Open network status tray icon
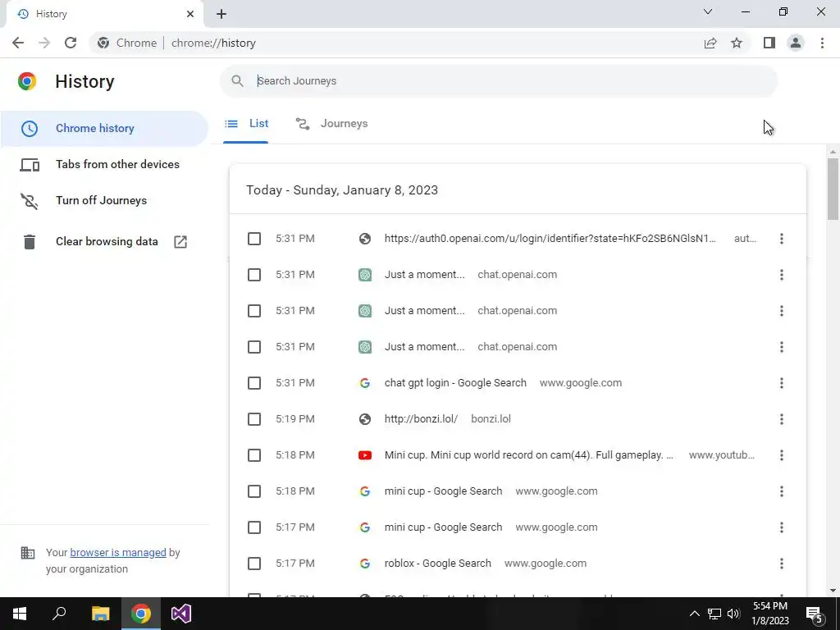 714,614
